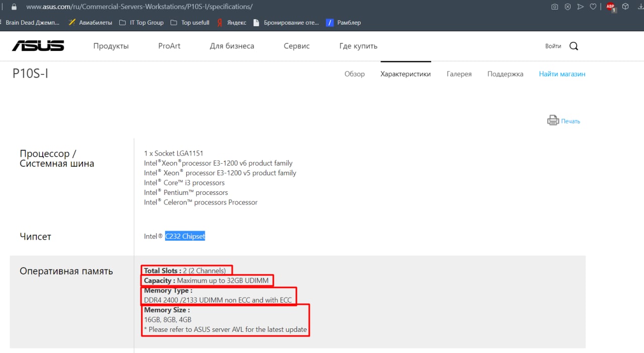Switch to the Поддержка tab
The width and height of the screenshot is (644, 353).
[x=505, y=74]
